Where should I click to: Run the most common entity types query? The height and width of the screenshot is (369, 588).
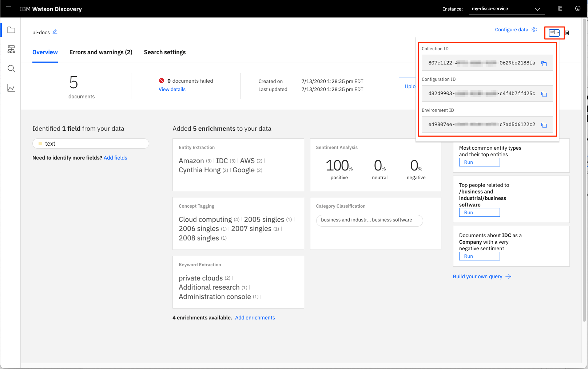479,162
